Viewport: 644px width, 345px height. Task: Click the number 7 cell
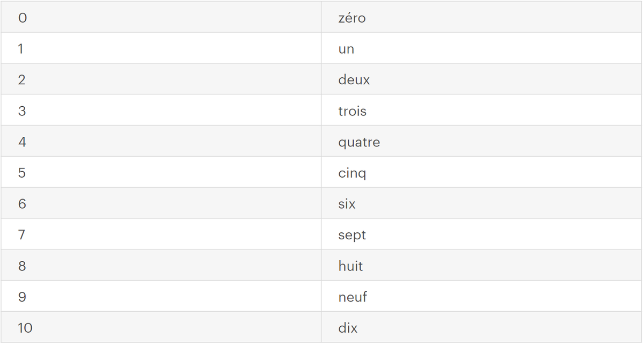[21, 235]
